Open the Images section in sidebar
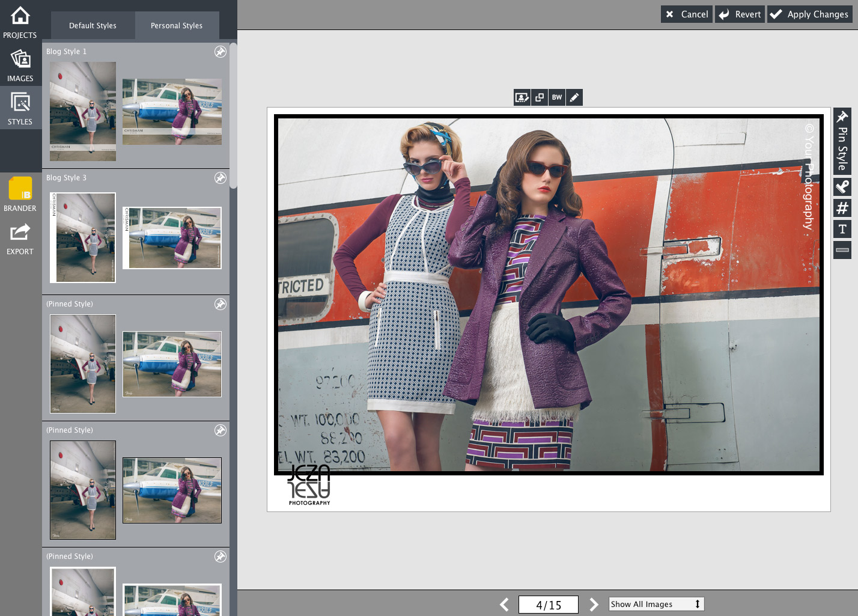This screenshot has height=616, width=858. point(20,65)
